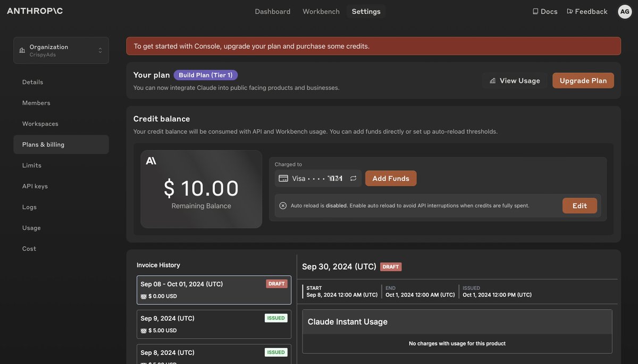Click the Your plan heading

[152, 75]
